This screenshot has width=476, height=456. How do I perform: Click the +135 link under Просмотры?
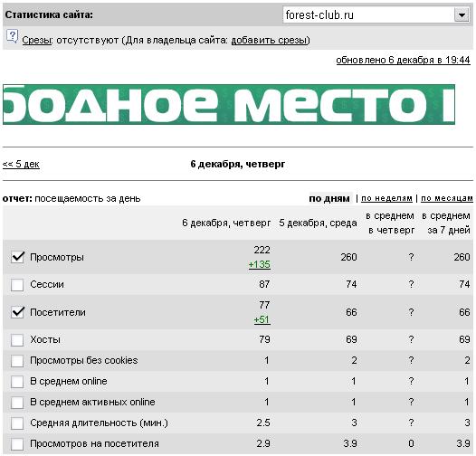pyautogui.click(x=259, y=264)
